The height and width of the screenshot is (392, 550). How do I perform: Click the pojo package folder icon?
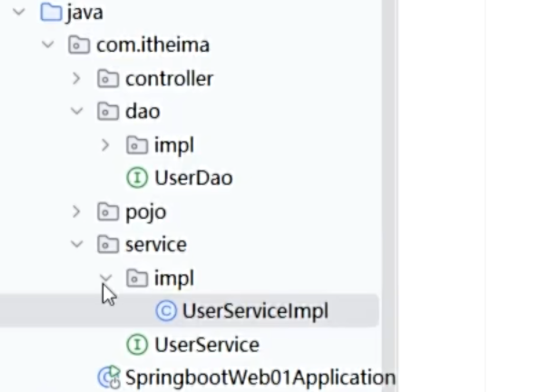pyautogui.click(x=108, y=211)
